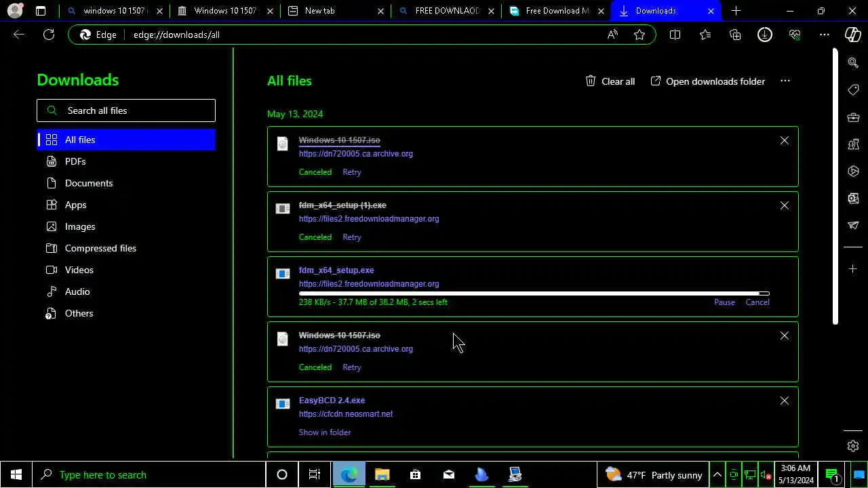Image resolution: width=868 pixels, height=488 pixels.
Task: Open the fdm_x64_setup.exe file link
Action: [336, 270]
